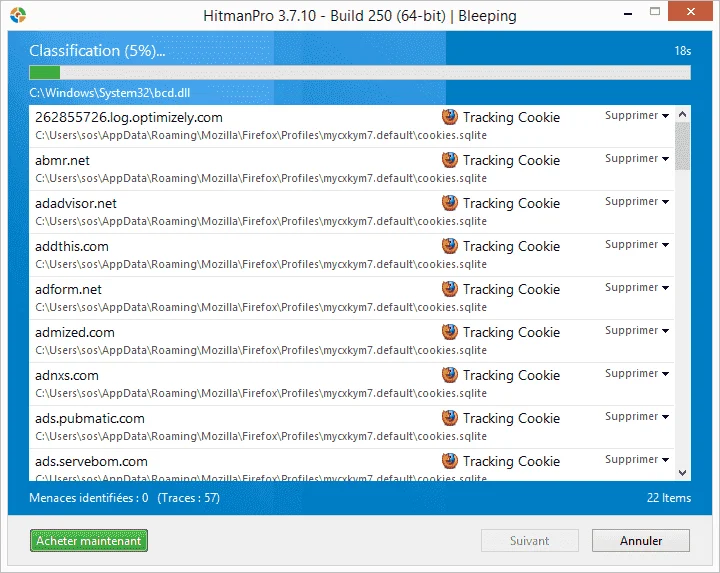Click Firefox icon in ads.servebom.com row

pos(450,461)
